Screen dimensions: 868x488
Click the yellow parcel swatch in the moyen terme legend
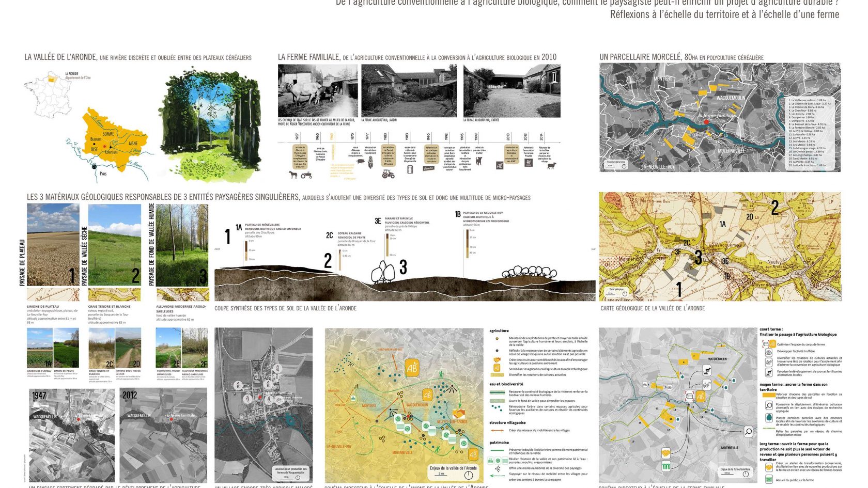pyautogui.click(x=768, y=395)
